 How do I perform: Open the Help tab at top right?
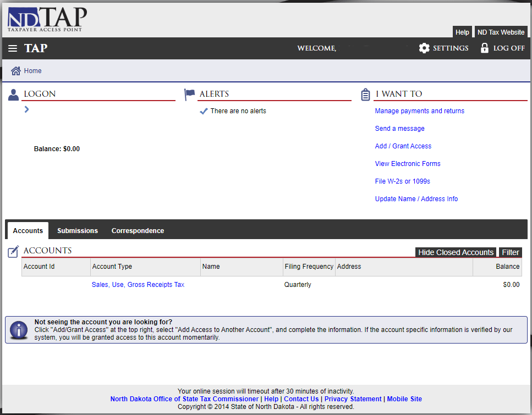point(462,32)
